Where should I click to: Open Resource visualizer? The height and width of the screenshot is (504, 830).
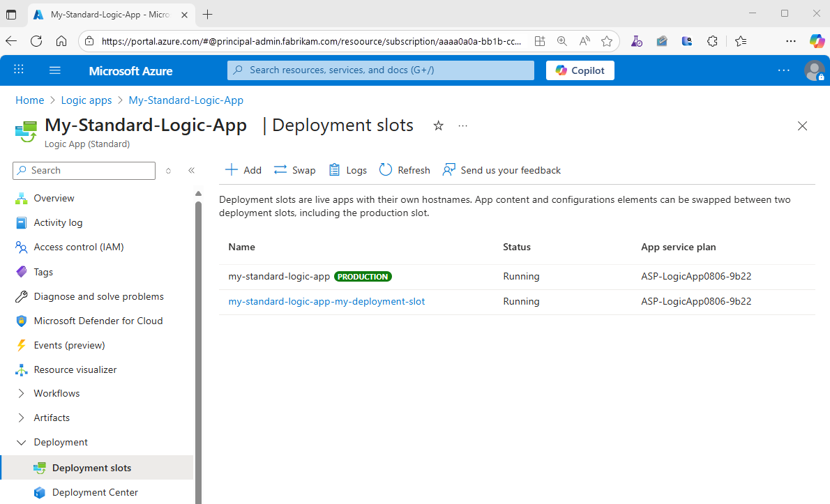(75, 369)
